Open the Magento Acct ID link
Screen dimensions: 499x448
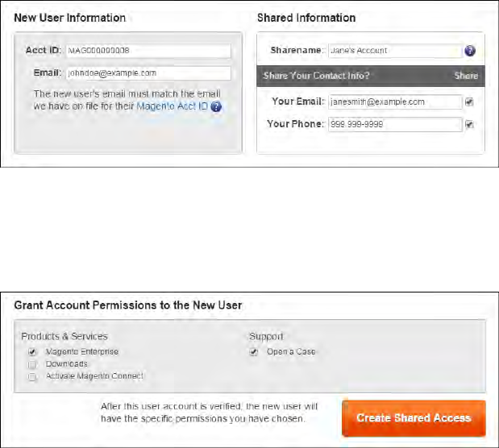tap(173, 106)
